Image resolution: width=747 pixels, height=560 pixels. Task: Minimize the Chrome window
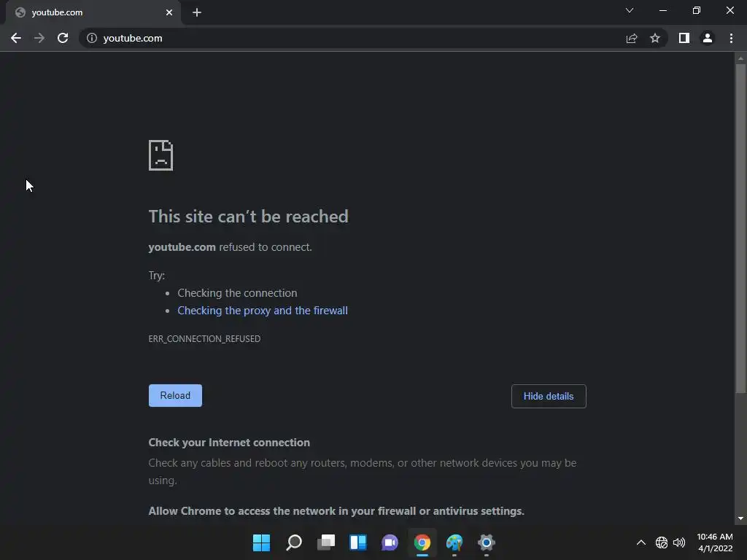pos(663,10)
